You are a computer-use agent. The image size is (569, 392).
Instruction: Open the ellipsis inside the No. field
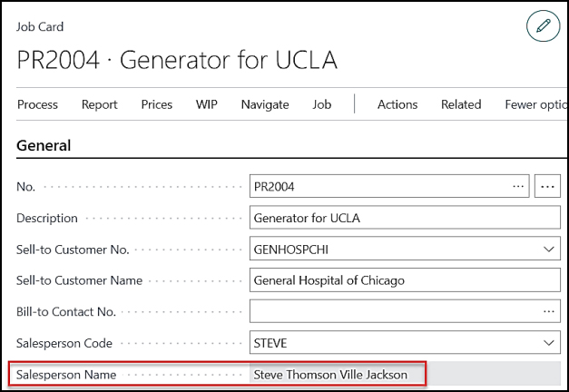point(518,187)
